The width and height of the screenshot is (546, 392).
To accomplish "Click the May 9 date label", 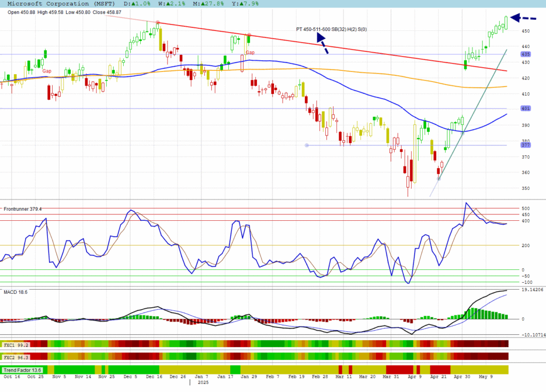I will 486,377.
